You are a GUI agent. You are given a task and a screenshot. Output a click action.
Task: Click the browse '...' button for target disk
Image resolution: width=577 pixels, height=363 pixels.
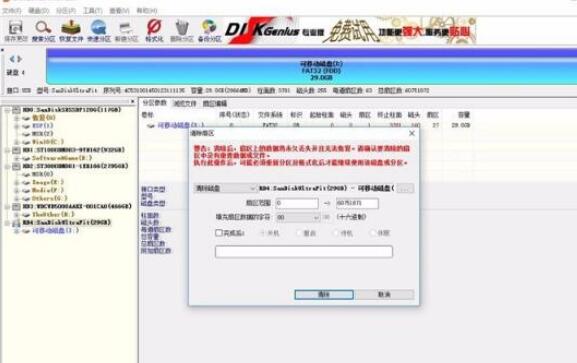click(405, 188)
